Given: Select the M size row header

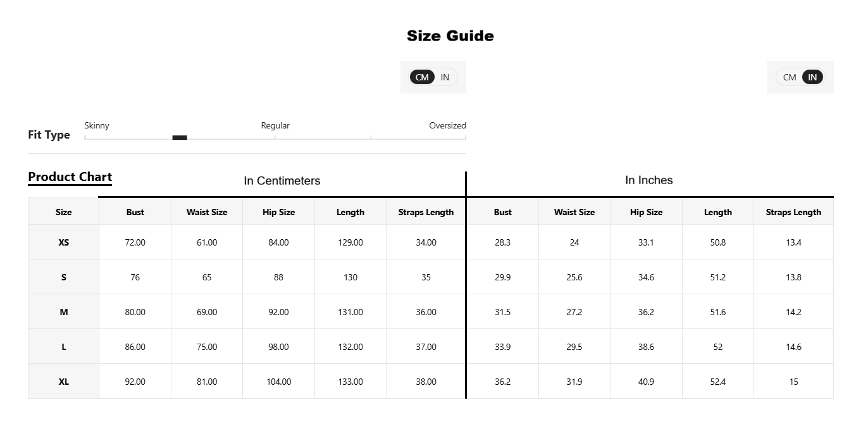Looking at the screenshot, I should coord(64,312).
